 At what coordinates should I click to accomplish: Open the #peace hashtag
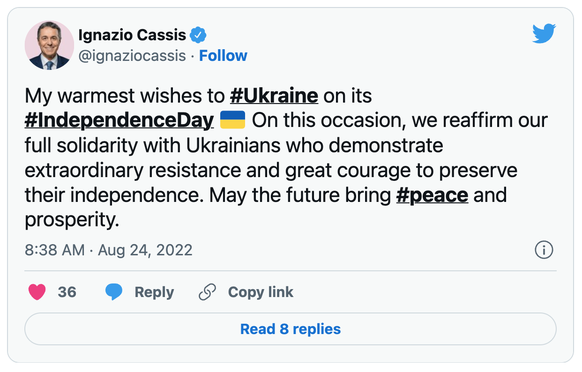(x=432, y=195)
